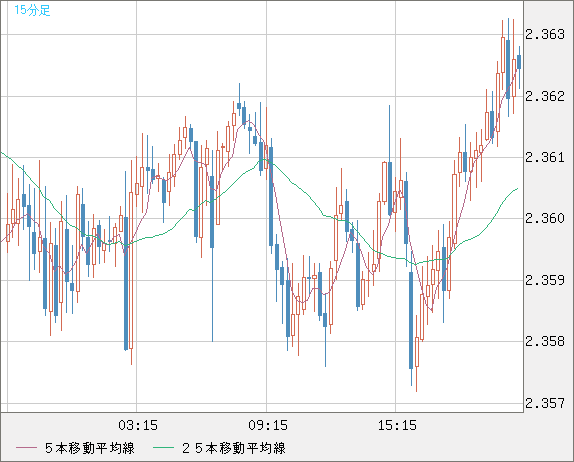Click the 15:15 time axis label
The width and height of the screenshot is (574, 462).
point(397,425)
